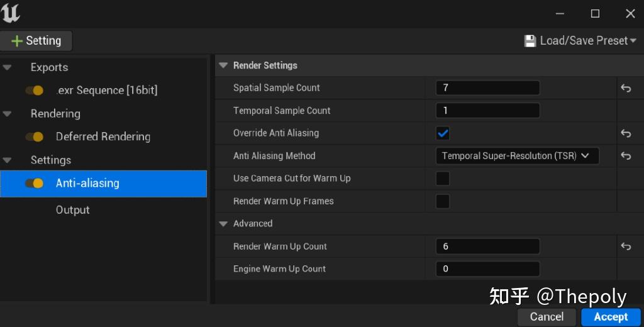
Task: Open the Anti Aliasing Method dropdown
Action: click(517, 156)
